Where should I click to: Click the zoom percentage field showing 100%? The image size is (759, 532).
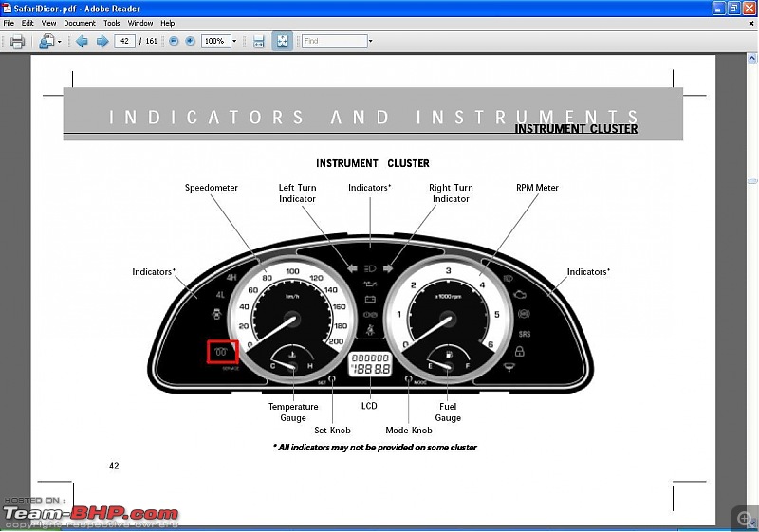click(215, 41)
